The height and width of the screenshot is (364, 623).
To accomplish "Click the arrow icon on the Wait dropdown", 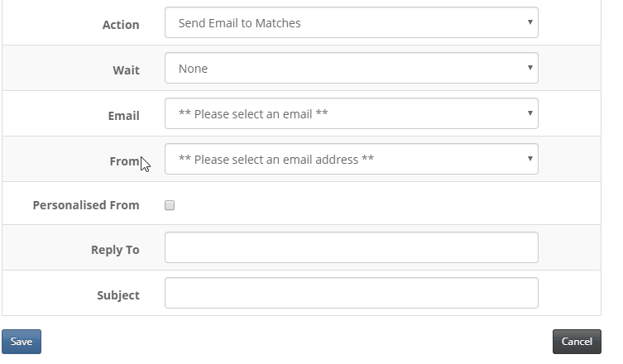I will tap(530, 68).
